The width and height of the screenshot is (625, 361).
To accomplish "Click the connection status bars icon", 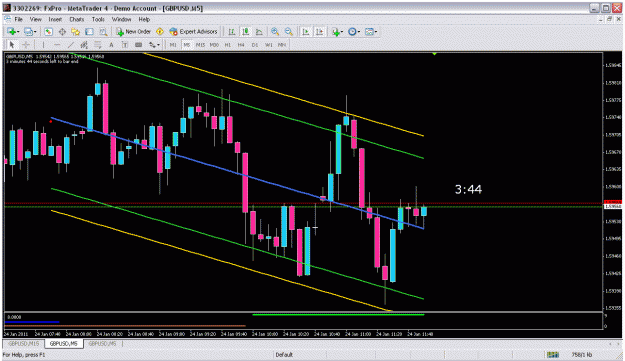I will tap(552, 355).
